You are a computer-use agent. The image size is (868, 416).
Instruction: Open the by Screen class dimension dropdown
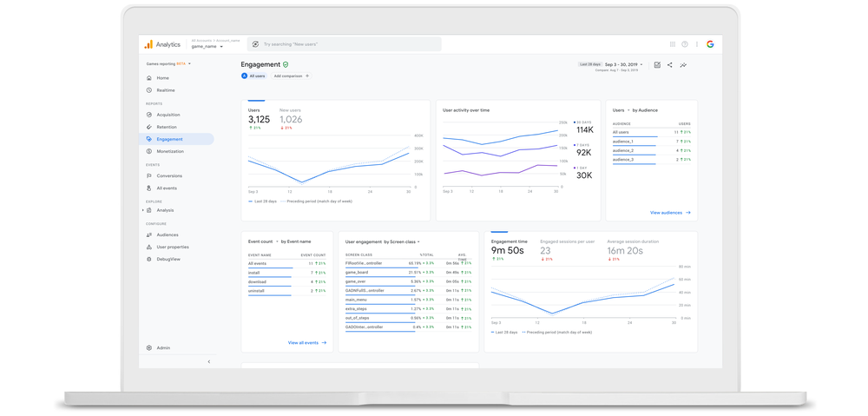point(402,241)
